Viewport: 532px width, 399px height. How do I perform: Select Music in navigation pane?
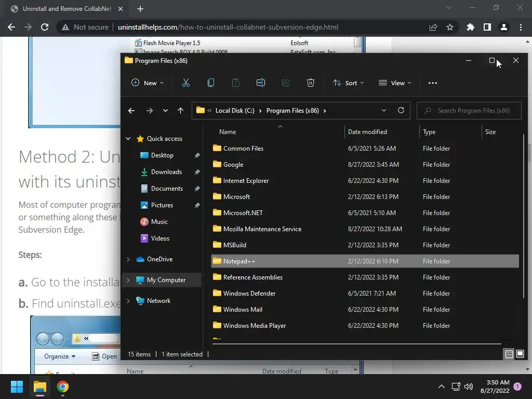(159, 221)
